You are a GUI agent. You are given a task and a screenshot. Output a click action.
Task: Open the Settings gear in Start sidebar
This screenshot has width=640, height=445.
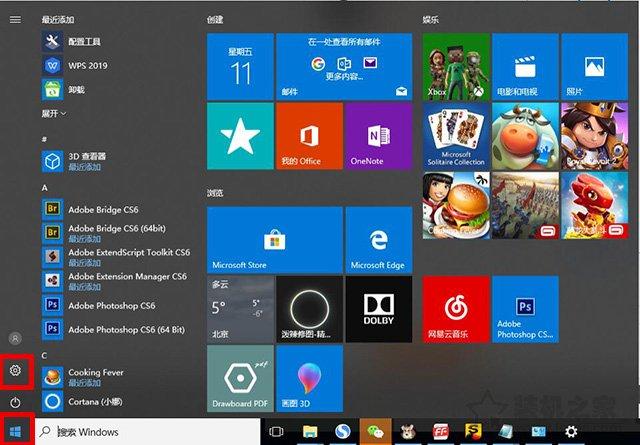(x=15, y=370)
